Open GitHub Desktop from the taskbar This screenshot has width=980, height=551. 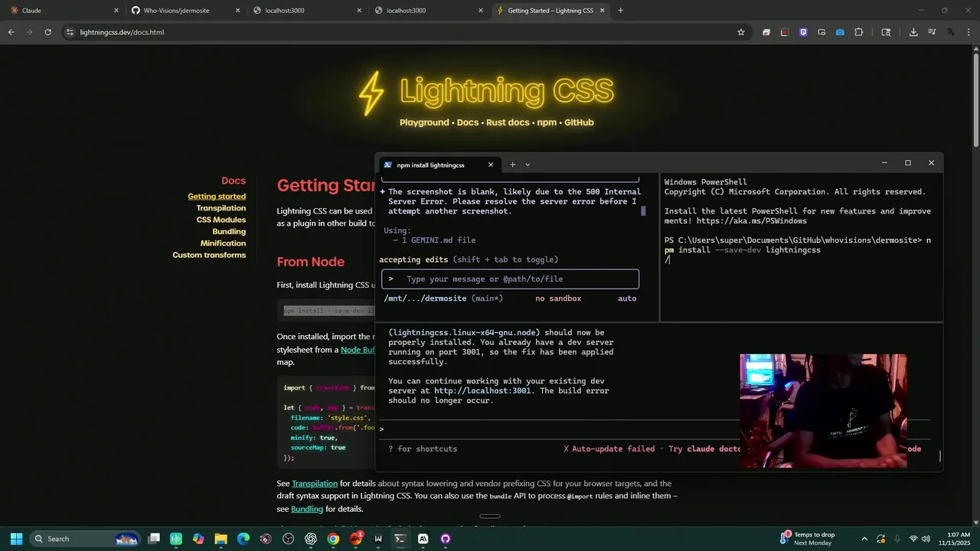coord(446,539)
